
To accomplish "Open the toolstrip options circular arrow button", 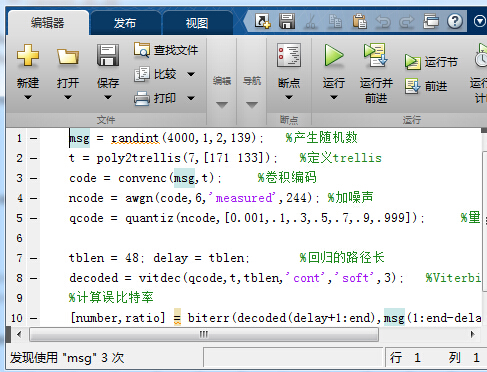I will click(480, 22).
